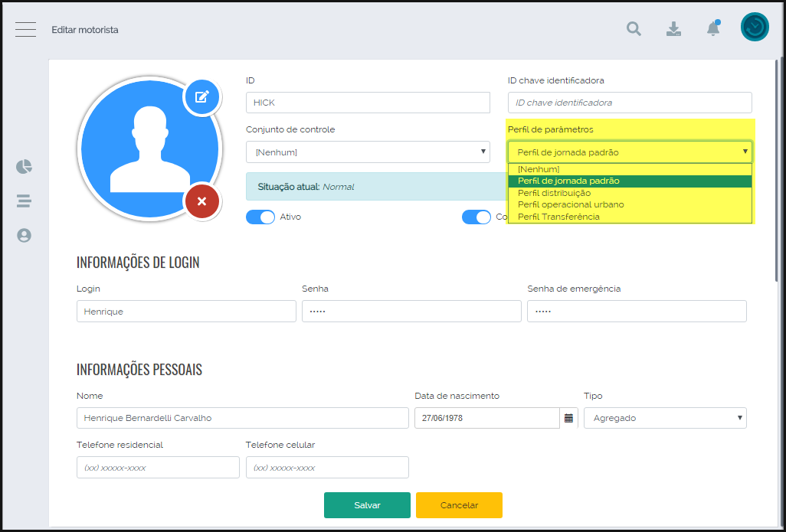Click the Salvar button
Image resolution: width=786 pixels, height=532 pixels.
tap(367, 505)
